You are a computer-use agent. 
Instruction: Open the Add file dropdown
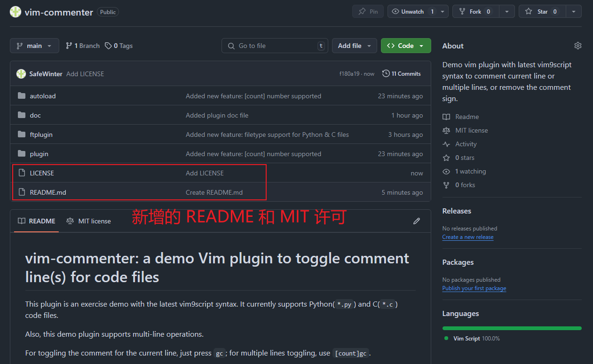coord(355,46)
